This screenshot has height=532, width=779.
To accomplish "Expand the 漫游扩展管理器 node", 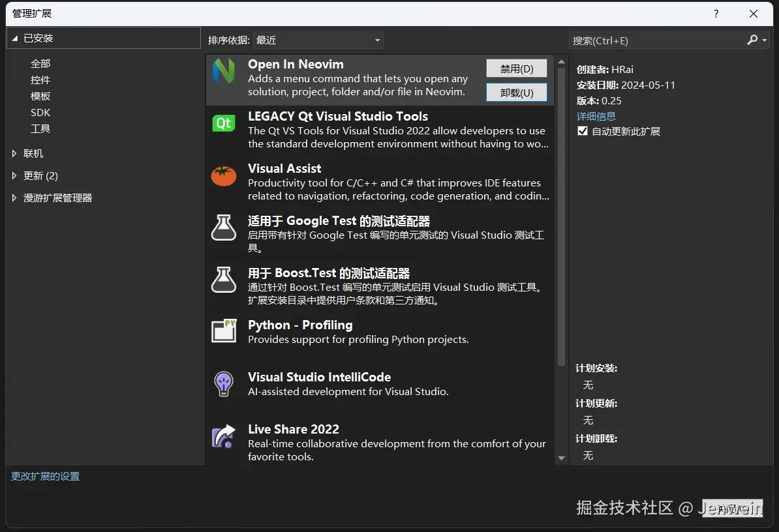I will (x=14, y=198).
